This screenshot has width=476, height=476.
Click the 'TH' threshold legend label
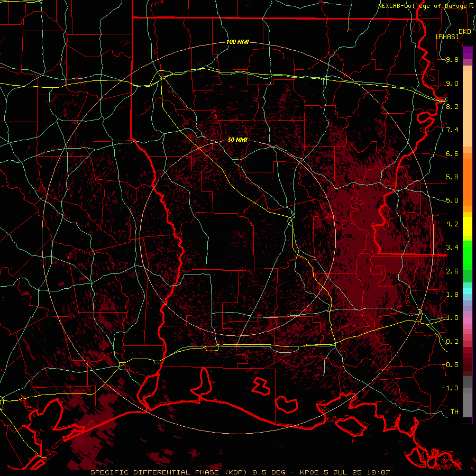point(454,411)
